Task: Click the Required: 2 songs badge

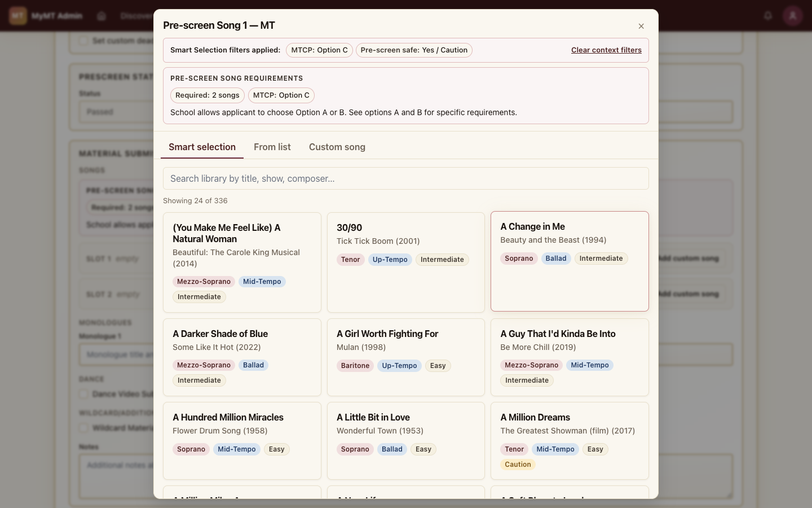Action: (x=208, y=95)
